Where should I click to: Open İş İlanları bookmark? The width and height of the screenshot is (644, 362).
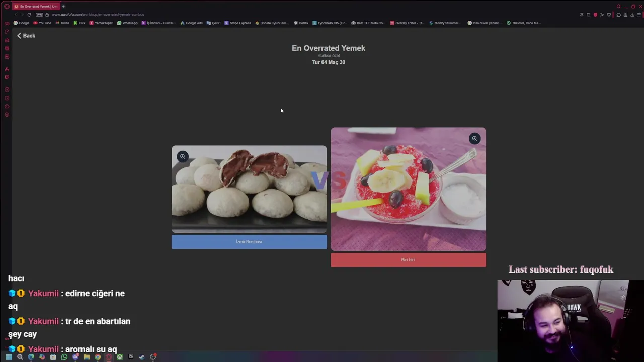158,23
